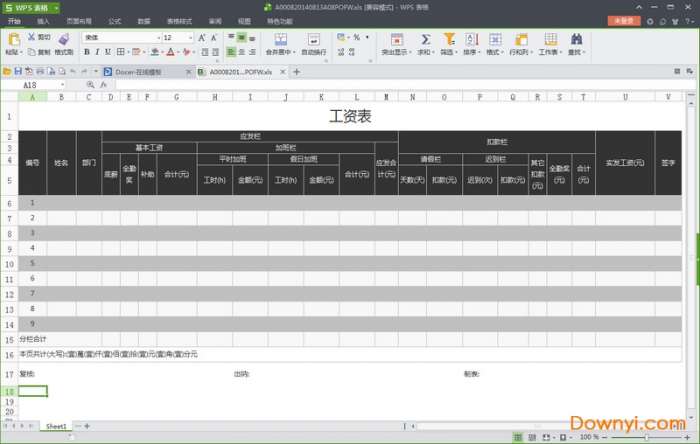Apply the red font color
700x444 pixels.
coord(171,52)
